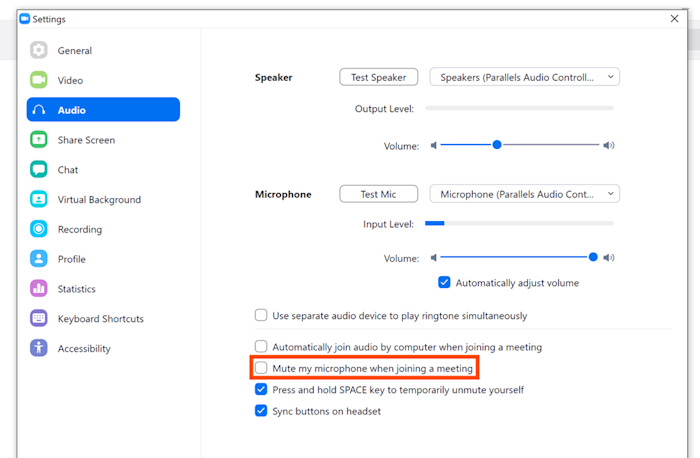Click the green Video camera icon
700x458 pixels.
39,80
